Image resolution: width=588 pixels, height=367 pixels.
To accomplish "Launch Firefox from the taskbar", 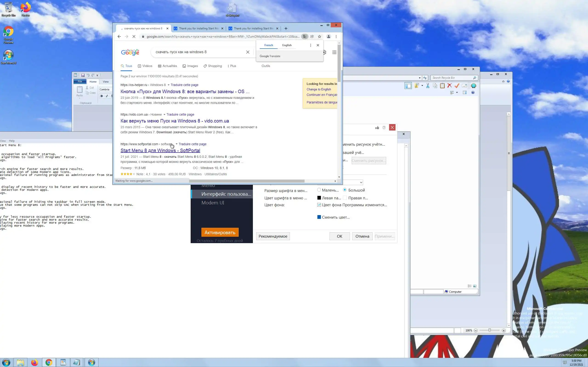I will 34,362.
